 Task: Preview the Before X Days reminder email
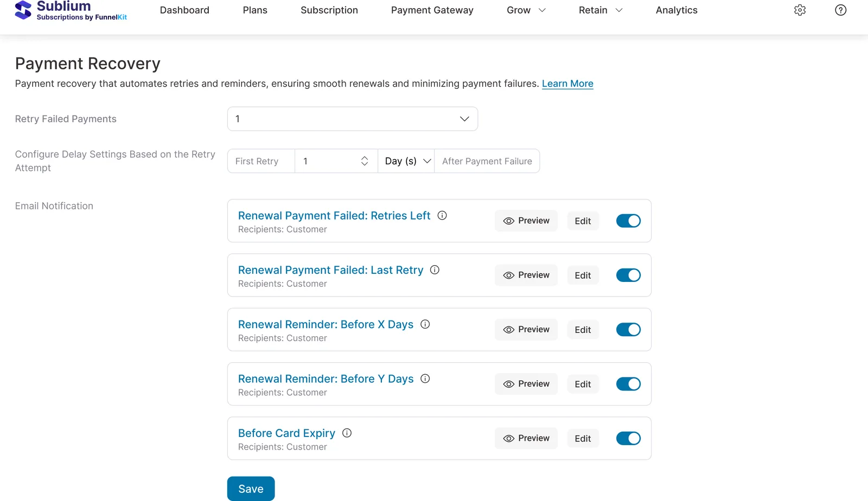click(x=526, y=330)
